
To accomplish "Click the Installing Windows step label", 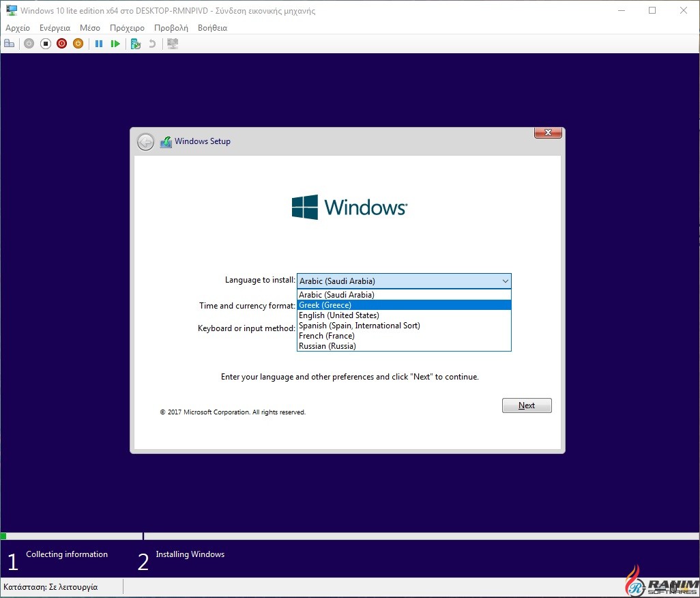I will pos(190,554).
